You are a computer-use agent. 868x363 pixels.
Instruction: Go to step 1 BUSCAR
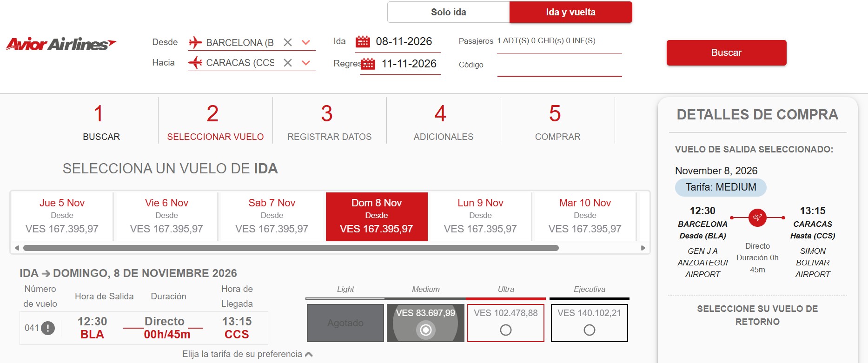tap(101, 122)
